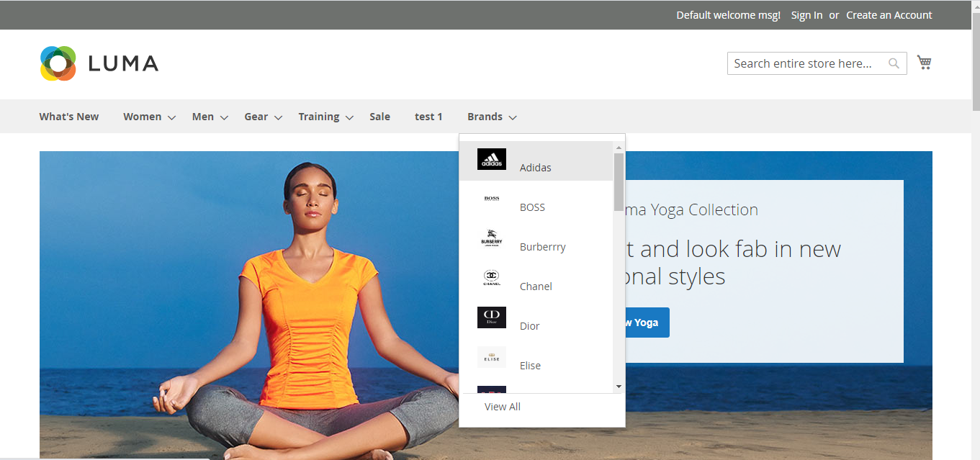Viewport: 980px width, 460px height.
Task: Click the search magnifier icon
Action: click(894, 63)
